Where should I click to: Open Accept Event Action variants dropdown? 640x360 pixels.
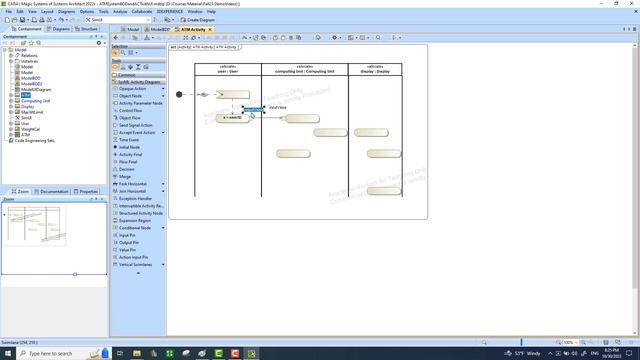click(x=163, y=133)
